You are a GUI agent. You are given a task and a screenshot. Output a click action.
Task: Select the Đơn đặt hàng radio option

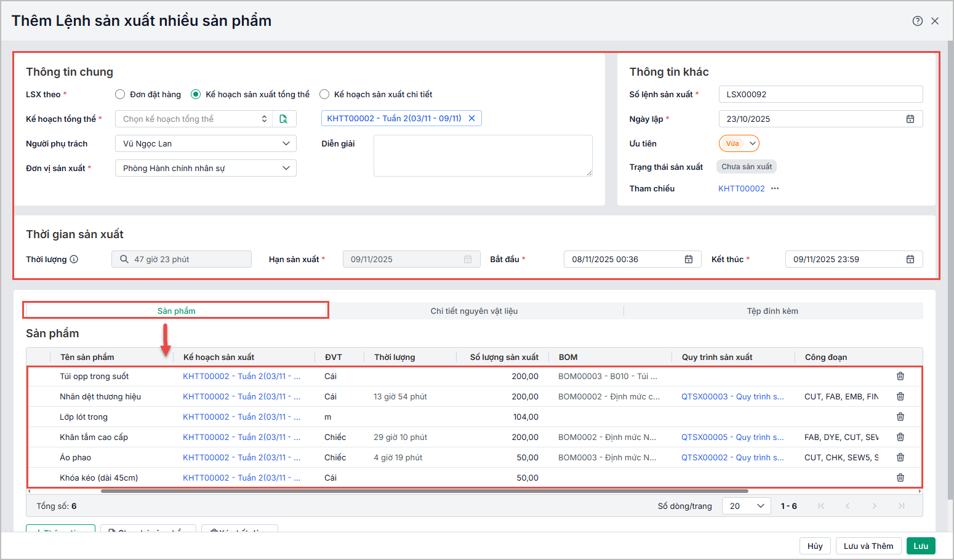120,94
